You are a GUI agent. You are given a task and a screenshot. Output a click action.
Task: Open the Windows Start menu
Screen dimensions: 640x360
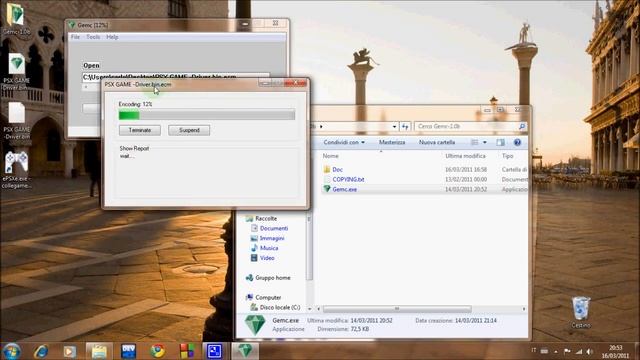11,351
